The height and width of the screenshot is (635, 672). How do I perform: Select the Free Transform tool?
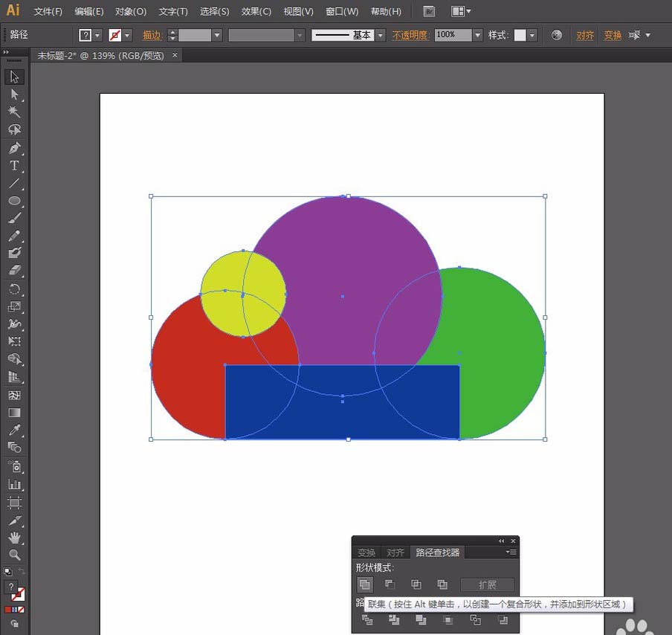tap(15, 341)
